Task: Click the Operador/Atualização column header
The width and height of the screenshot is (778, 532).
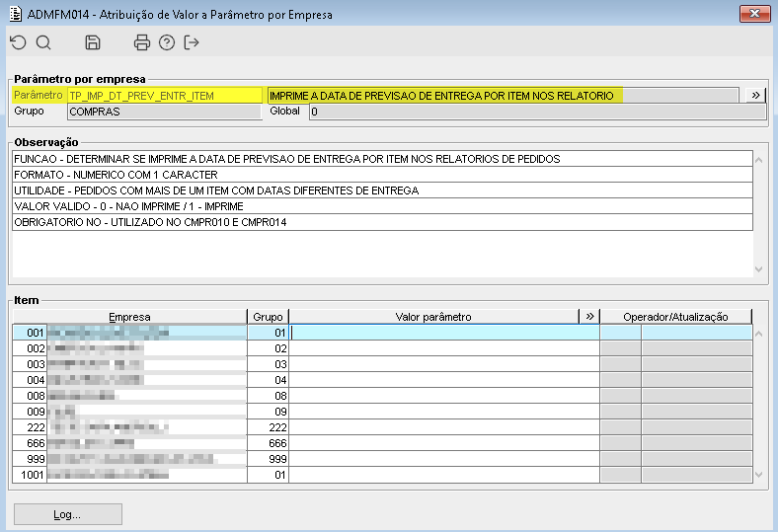Action: [x=675, y=317]
